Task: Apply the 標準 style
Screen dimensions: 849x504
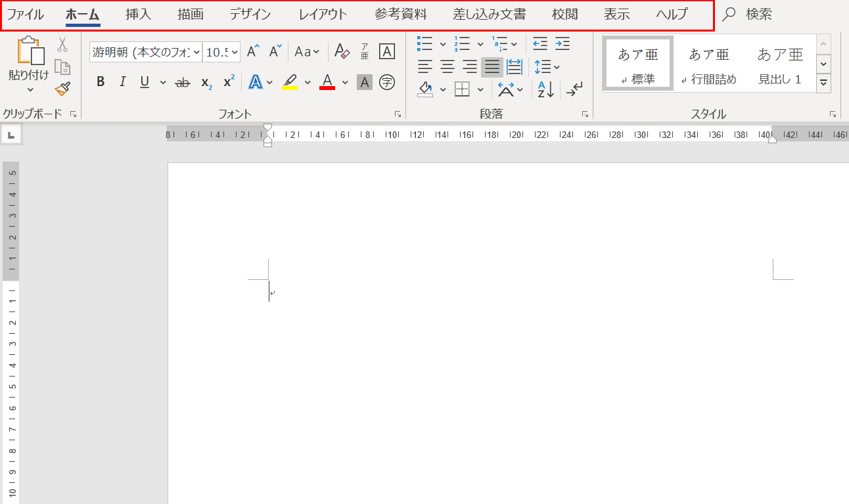Action: point(638,63)
